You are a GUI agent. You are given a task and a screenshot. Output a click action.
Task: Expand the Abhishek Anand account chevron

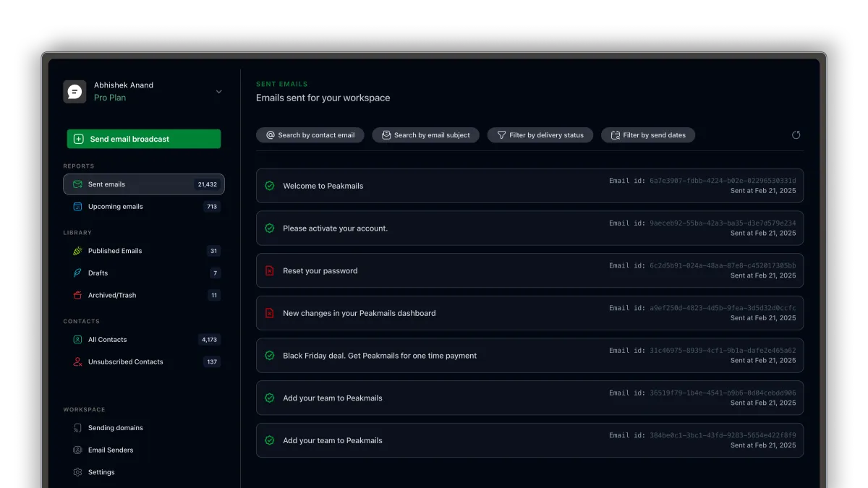[218, 92]
